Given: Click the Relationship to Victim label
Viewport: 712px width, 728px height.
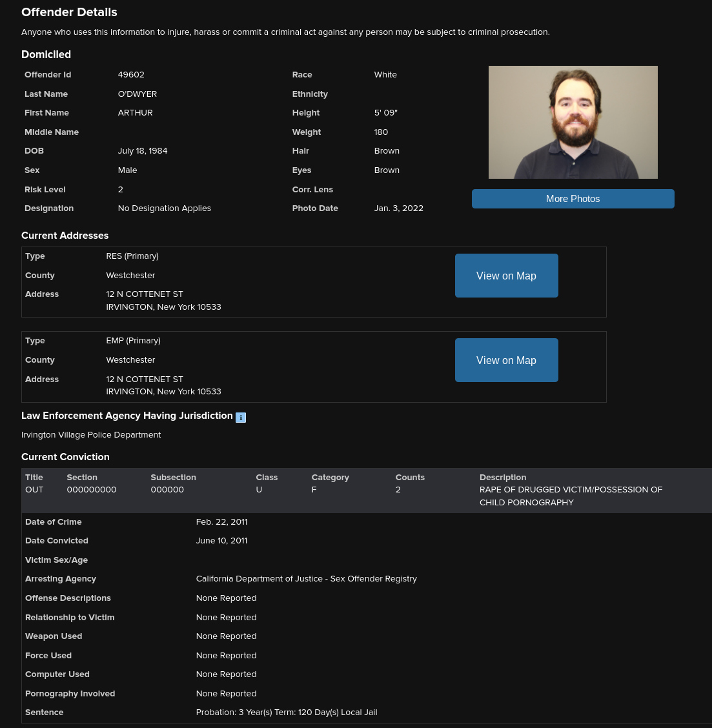Looking at the screenshot, I should tap(70, 618).
